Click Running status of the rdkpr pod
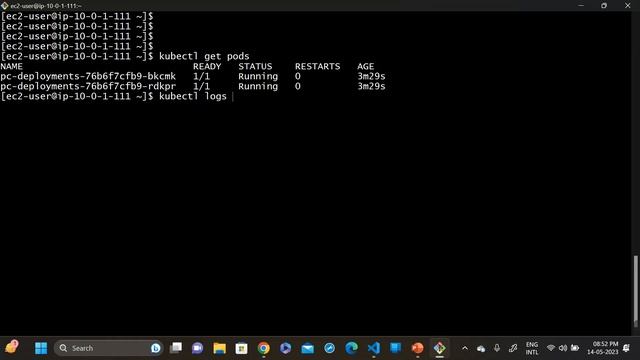 pyautogui.click(x=258, y=87)
